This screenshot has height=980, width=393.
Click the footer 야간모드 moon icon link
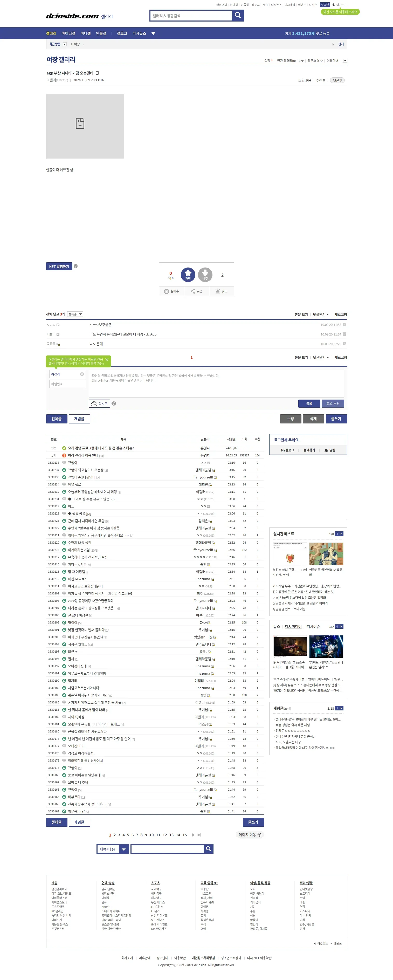pos(321,943)
